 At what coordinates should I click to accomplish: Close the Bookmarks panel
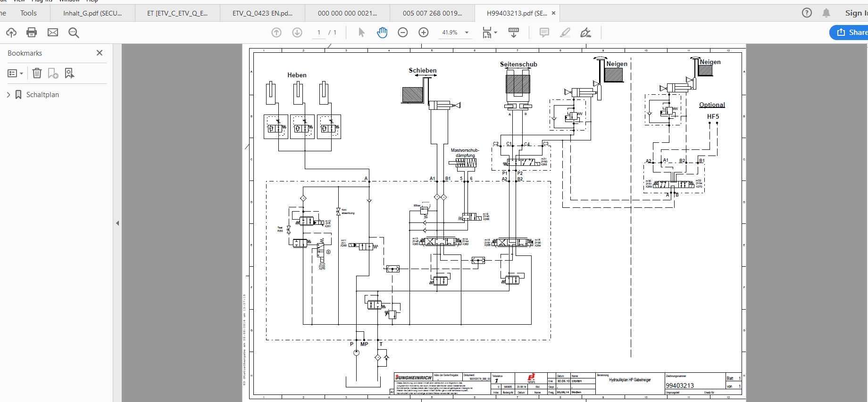click(x=100, y=53)
